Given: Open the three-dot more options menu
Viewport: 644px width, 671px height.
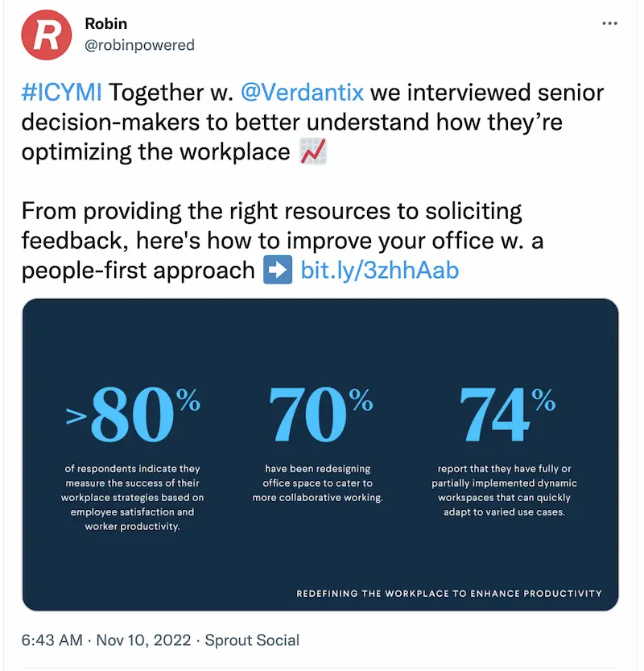Looking at the screenshot, I should coord(609,23).
